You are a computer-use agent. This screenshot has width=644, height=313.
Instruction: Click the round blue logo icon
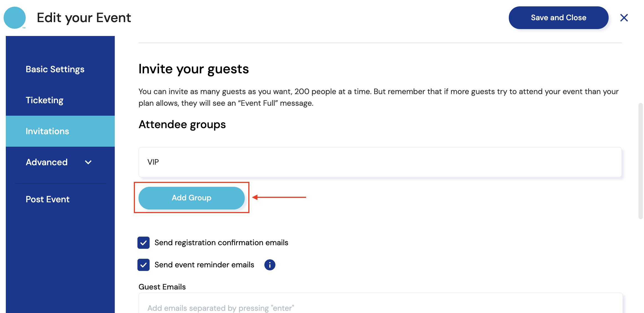pos(15,18)
